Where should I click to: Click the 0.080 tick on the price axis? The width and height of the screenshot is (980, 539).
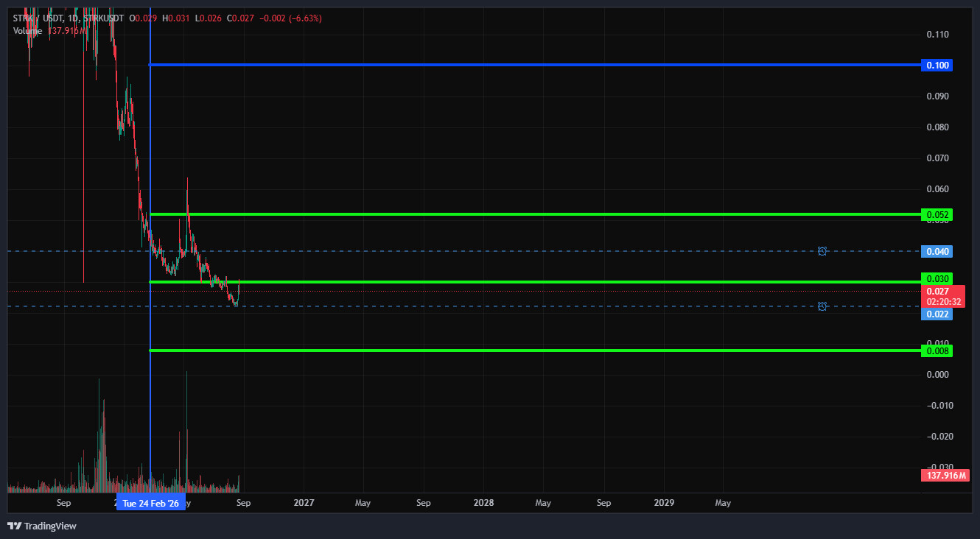click(937, 127)
